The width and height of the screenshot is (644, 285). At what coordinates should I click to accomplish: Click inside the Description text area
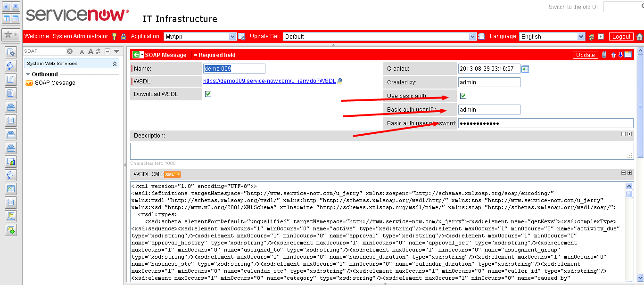382,151
